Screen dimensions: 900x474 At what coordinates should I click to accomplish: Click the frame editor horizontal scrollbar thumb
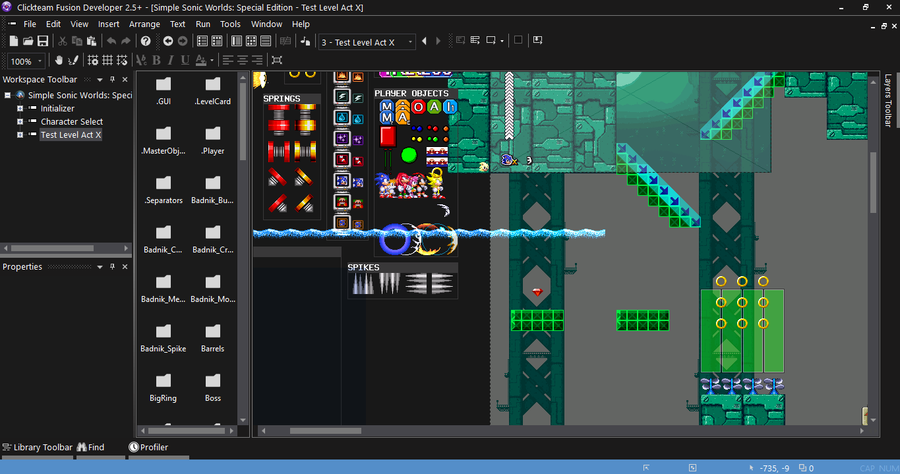325,431
